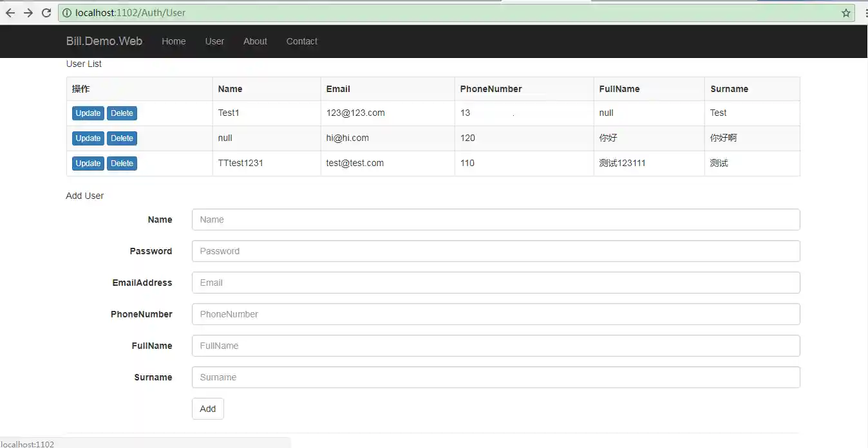Open the Home navigation menu item
Image resolution: width=868 pixels, height=448 pixels.
173,41
